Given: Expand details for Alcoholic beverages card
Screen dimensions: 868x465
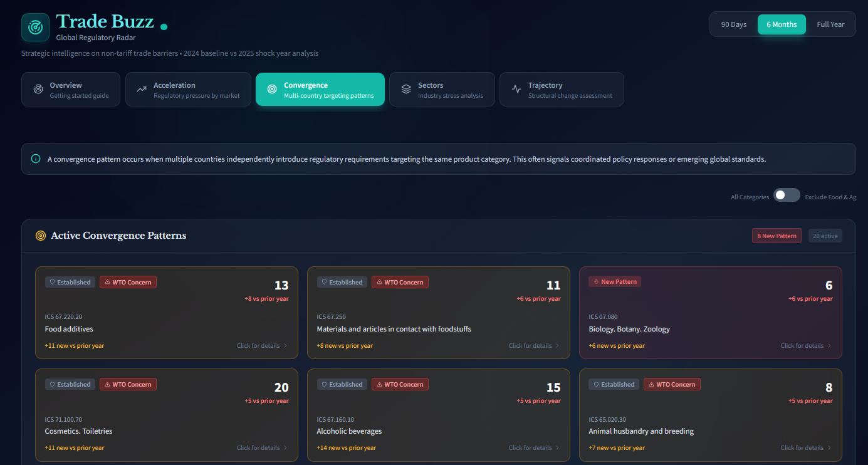Looking at the screenshot, I should coord(533,448).
